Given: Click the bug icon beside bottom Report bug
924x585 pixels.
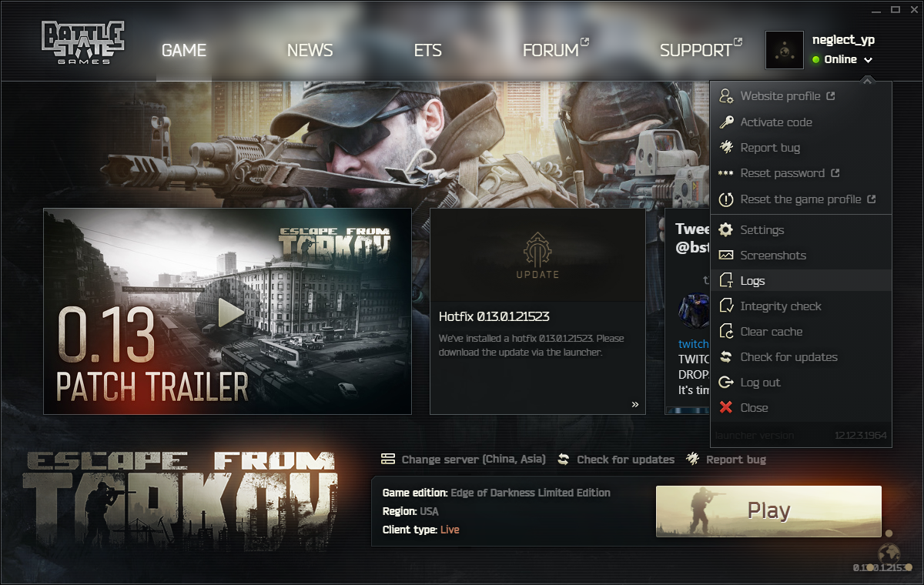Looking at the screenshot, I should pos(693,459).
